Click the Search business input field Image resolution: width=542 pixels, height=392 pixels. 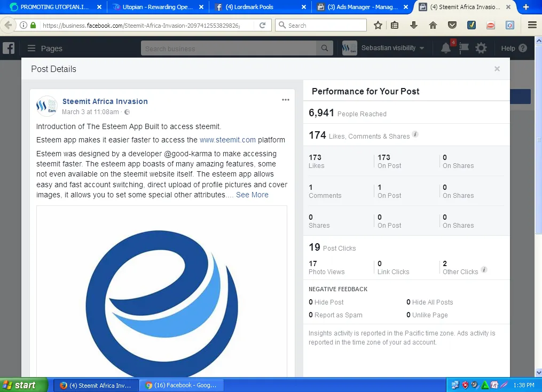pyautogui.click(x=230, y=49)
